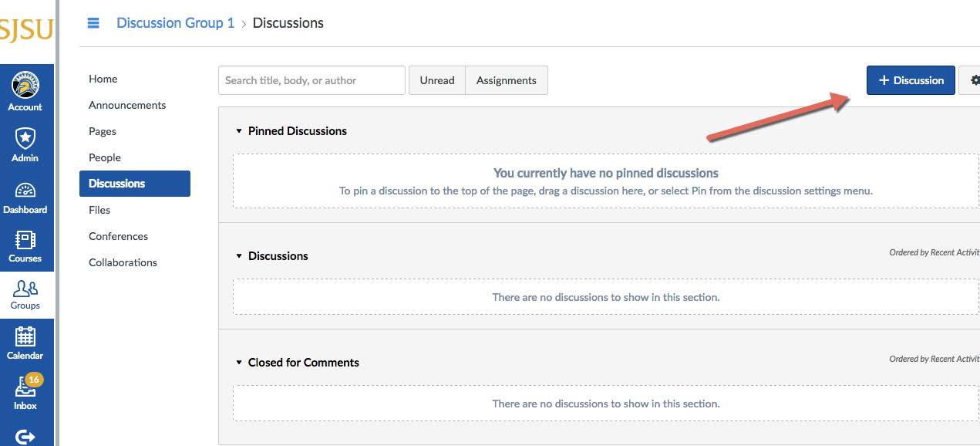
Task: Collapse the Pinned Discussions section
Action: pos(239,131)
